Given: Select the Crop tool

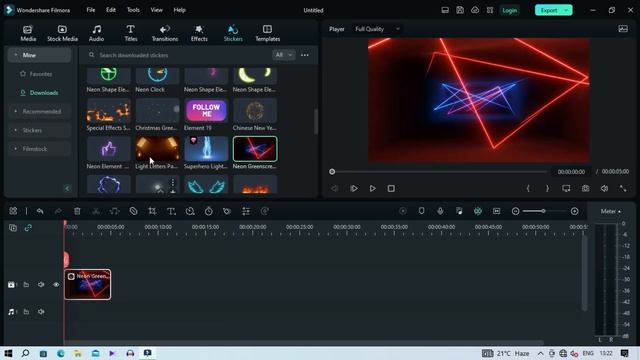Looking at the screenshot, I should 152,211.
